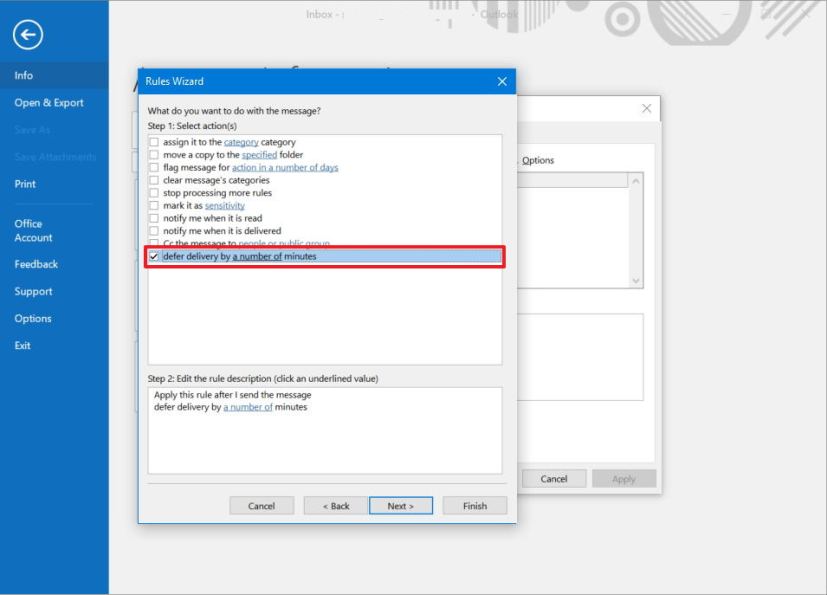Screen dimensions: 827x595
Task: Click 'Apply this rule after I send the message' text
Action: pyautogui.click(x=233, y=395)
